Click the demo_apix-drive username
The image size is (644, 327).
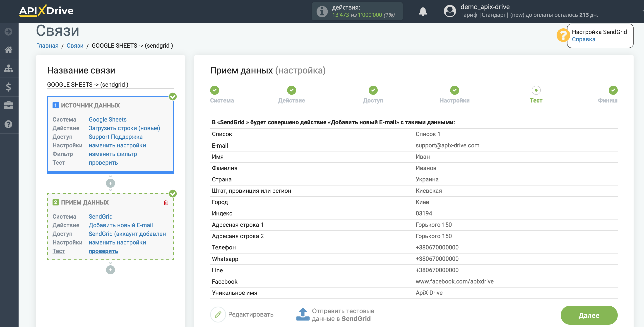coord(485,7)
